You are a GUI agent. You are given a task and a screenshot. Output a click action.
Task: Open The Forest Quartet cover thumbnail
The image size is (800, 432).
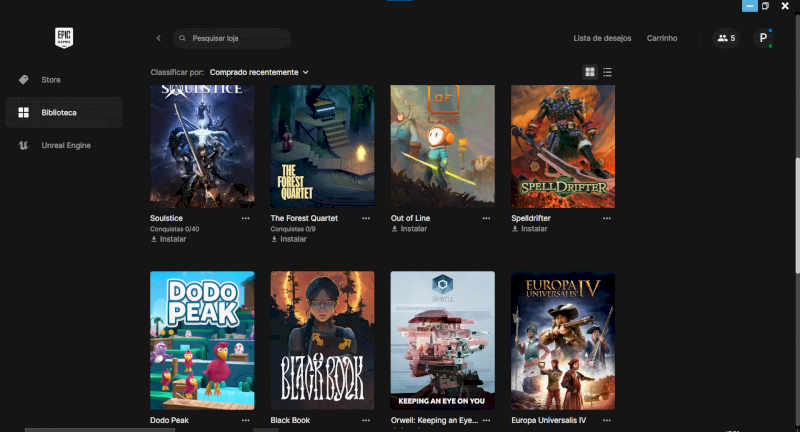coord(322,146)
